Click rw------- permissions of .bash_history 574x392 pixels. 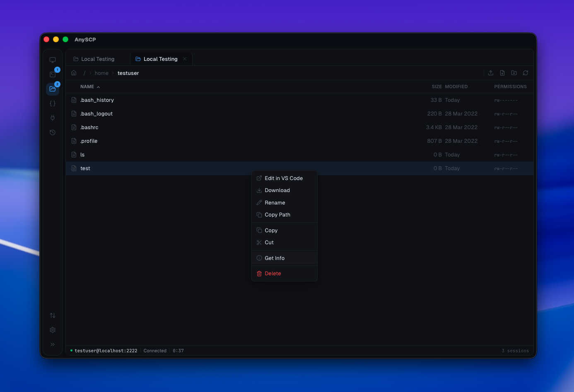tap(506, 101)
